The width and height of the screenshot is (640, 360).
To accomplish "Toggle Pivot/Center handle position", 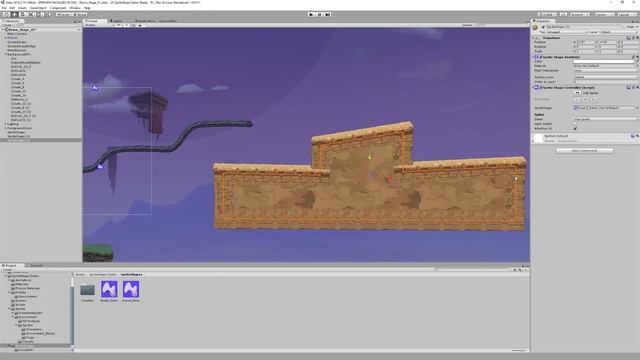I will point(64,14).
